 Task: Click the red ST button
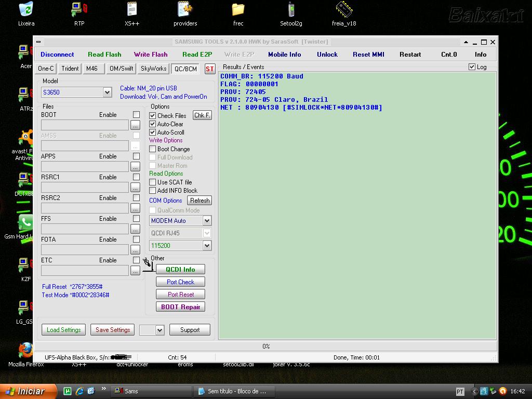pyautogui.click(x=210, y=69)
